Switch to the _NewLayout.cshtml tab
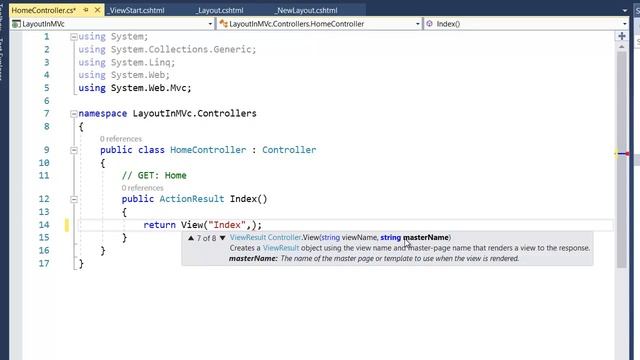The width and height of the screenshot is (640, 360). [306, 10]
